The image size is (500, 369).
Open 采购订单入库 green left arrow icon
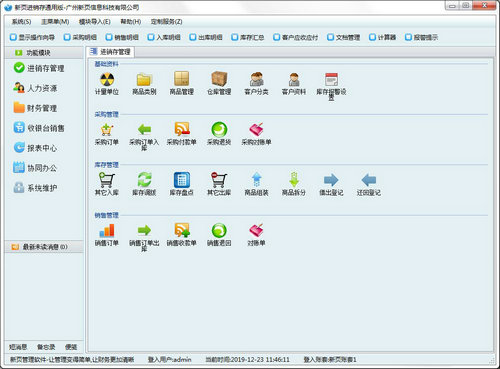click(144, 137)
